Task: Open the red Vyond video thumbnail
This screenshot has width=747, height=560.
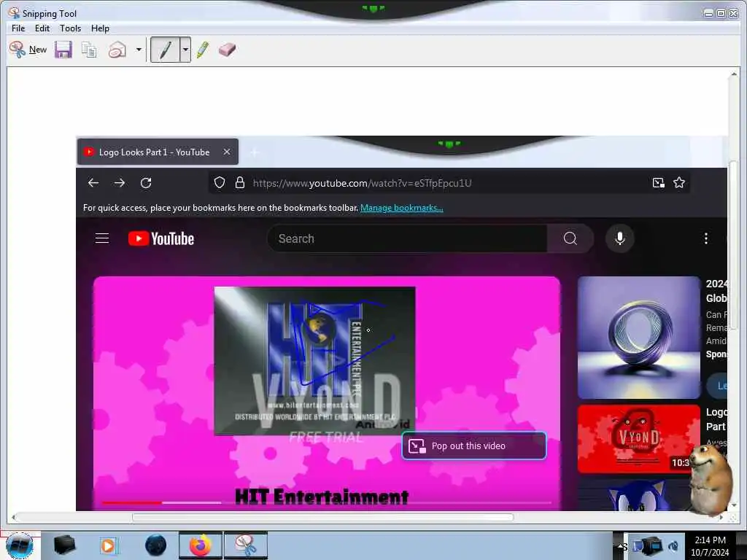Action: (x=639, y=438)
